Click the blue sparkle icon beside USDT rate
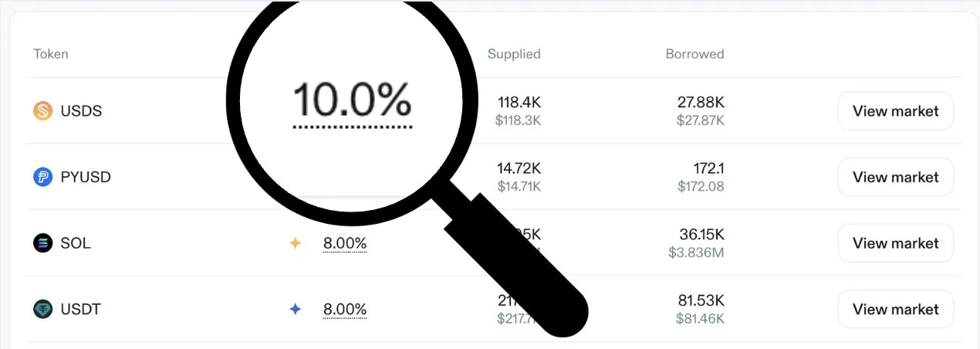Screen dimensions: 980x349 coord(295,310)
